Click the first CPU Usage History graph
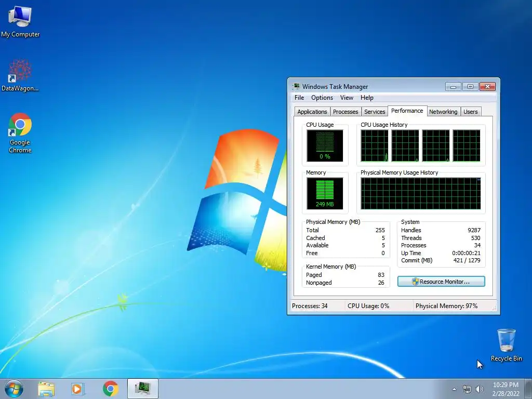 tap(375, 145)
